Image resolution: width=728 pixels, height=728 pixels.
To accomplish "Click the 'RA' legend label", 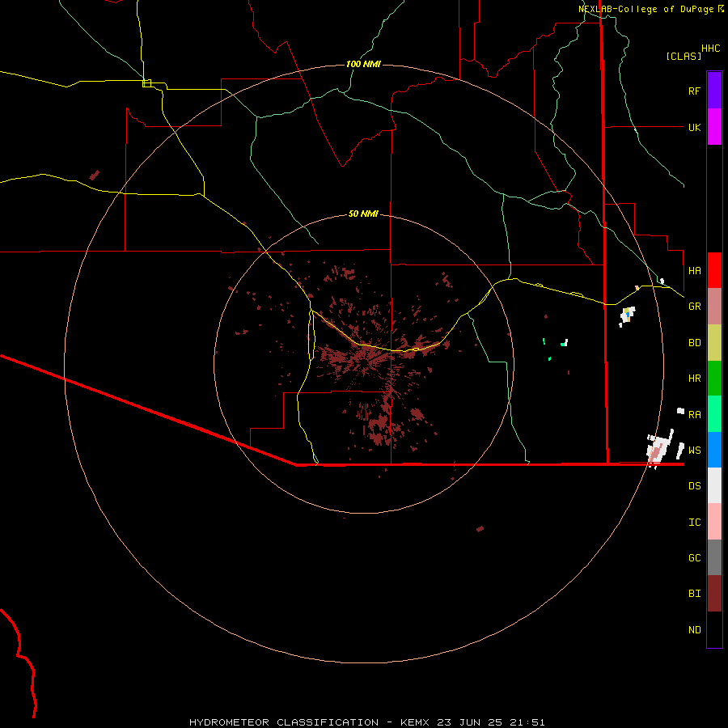I will pos(694,415).
